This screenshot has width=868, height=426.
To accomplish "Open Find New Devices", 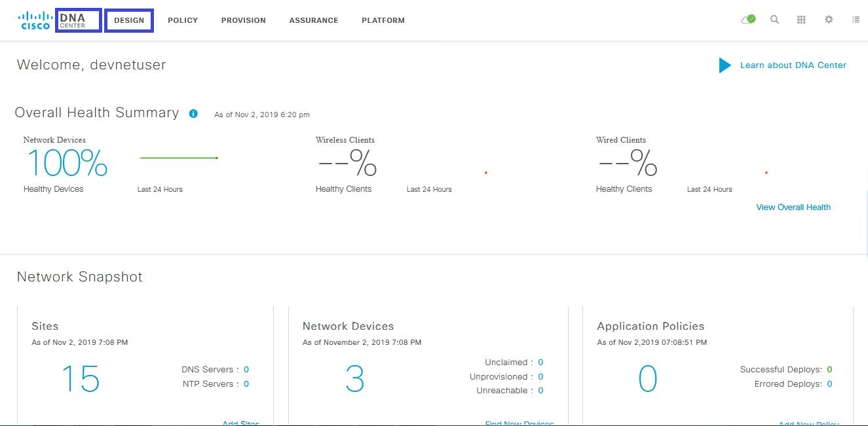I will (x=519, y=423).
